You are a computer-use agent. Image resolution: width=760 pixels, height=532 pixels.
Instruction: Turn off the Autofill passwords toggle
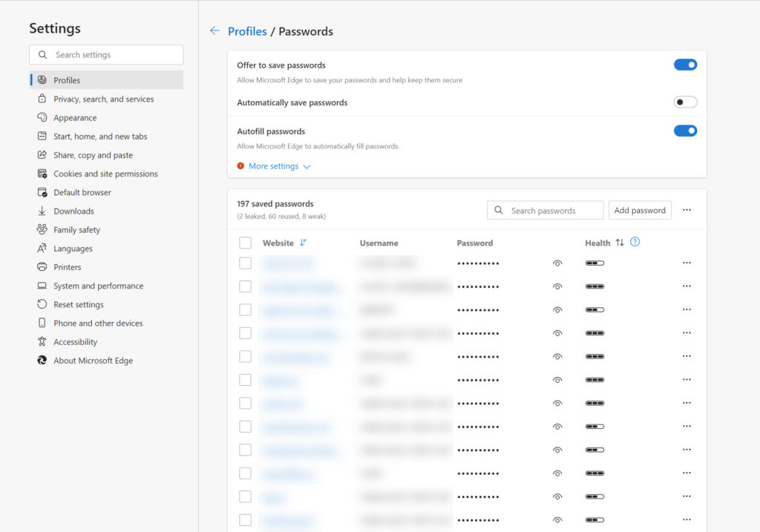point(685,131)
